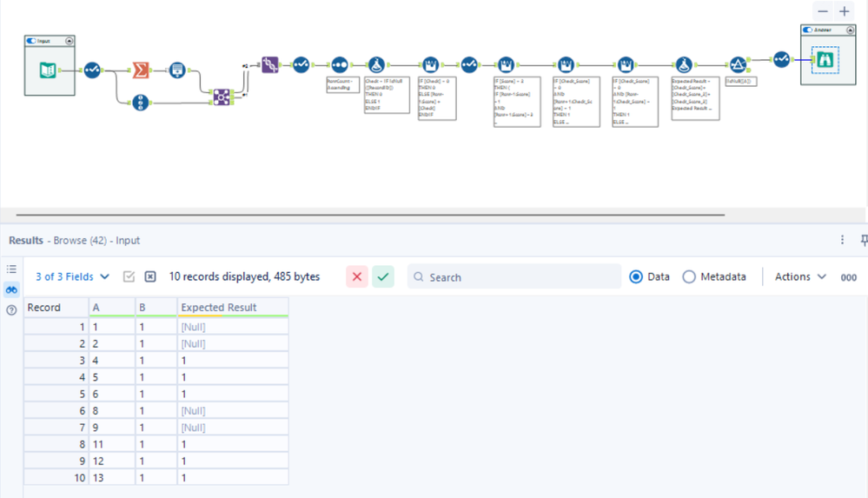Click A value 4 in record 3

point(112,361)
